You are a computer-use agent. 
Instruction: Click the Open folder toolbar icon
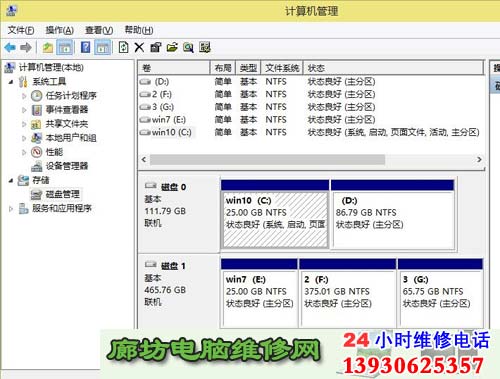(x=172, y=48)
